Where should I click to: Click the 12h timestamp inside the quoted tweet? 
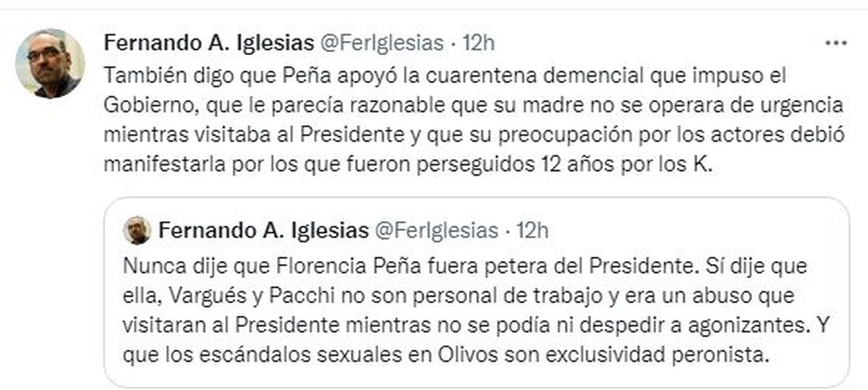coord(533,230)
